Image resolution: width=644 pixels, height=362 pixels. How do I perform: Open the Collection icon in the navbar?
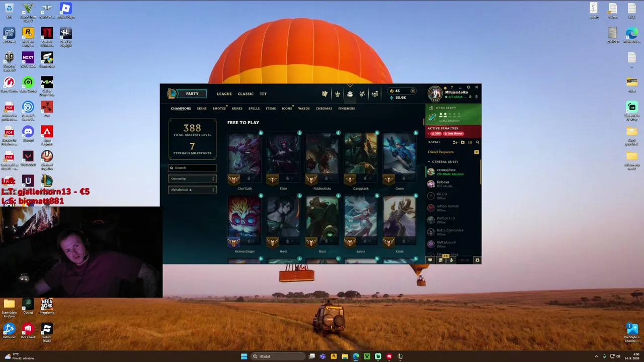350,94
